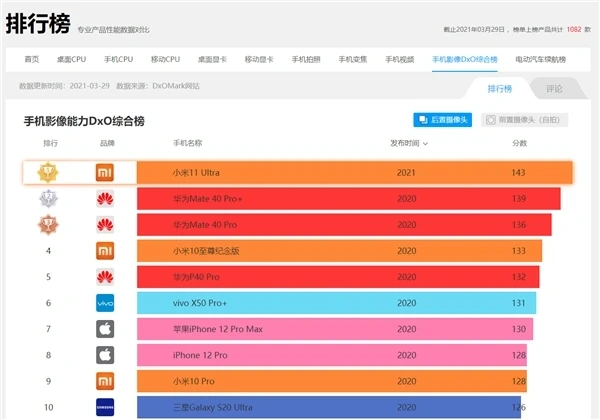600x420 pixels.
Task: Click score 143 in top row
Action: (518, 173)
